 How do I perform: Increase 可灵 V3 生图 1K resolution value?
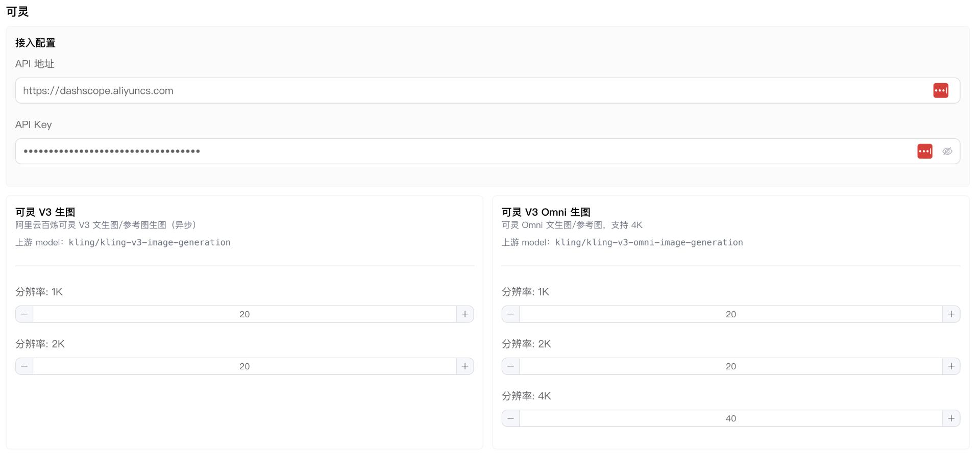(464, 314)
